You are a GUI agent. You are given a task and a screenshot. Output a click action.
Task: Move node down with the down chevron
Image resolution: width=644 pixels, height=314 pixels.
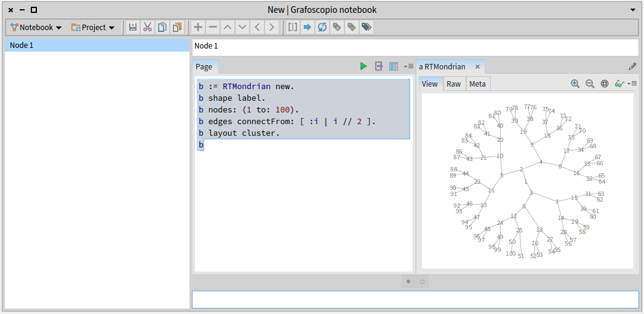pos(242,28)
